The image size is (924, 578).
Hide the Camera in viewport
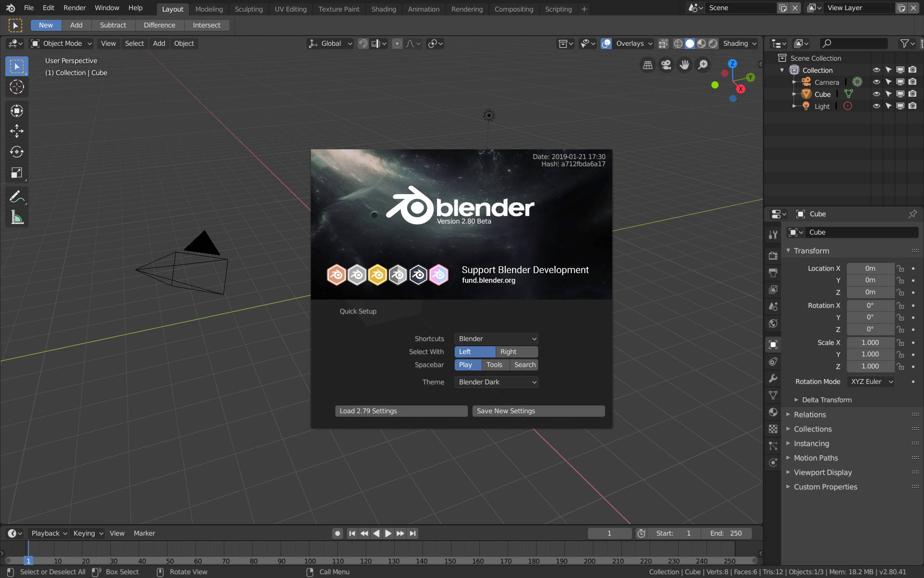point(876,82)
